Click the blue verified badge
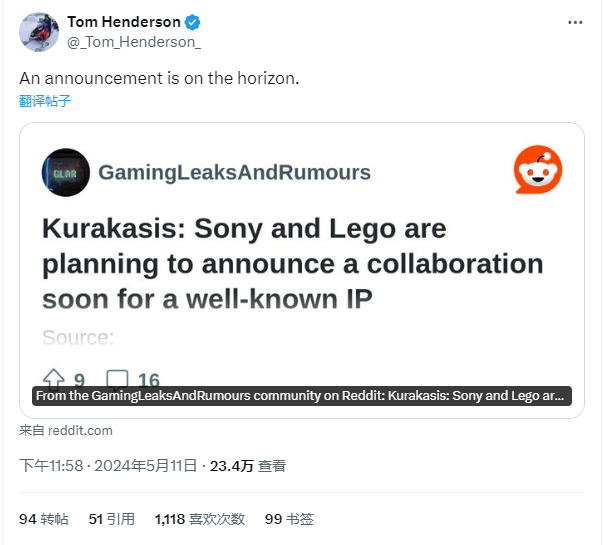603x545 pixels. point(192,22)
